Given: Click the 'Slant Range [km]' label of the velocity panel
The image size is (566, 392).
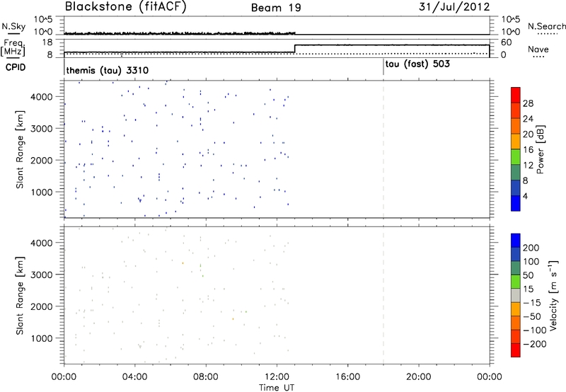Looking at the screenshot, I should click(x=20, y=296).
